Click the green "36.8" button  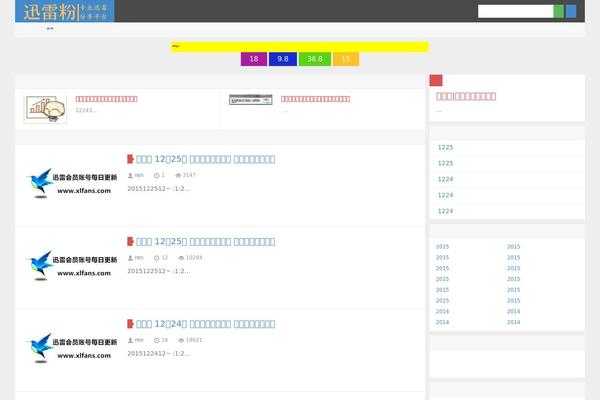coord(315,59)
